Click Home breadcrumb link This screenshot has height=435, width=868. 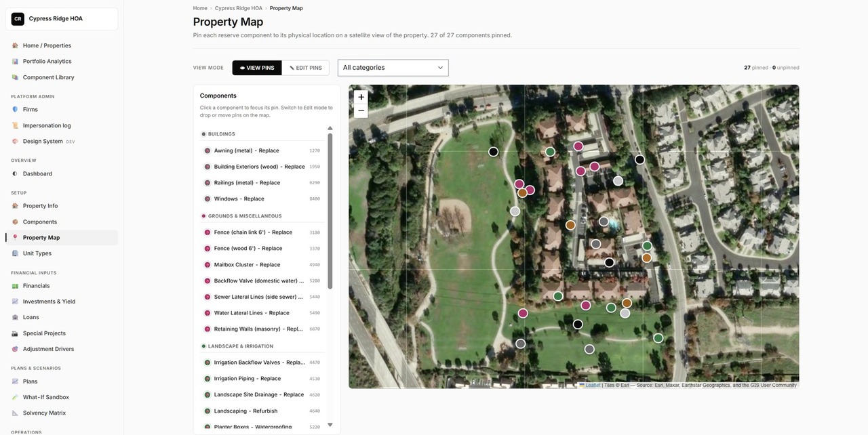point(200,8)
